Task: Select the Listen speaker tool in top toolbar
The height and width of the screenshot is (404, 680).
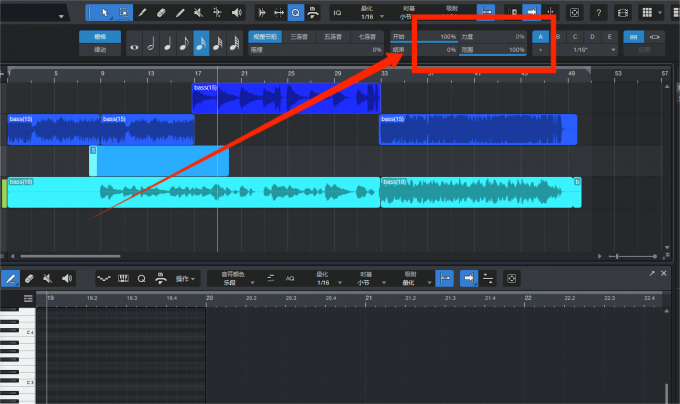Action: click(237, 13)
